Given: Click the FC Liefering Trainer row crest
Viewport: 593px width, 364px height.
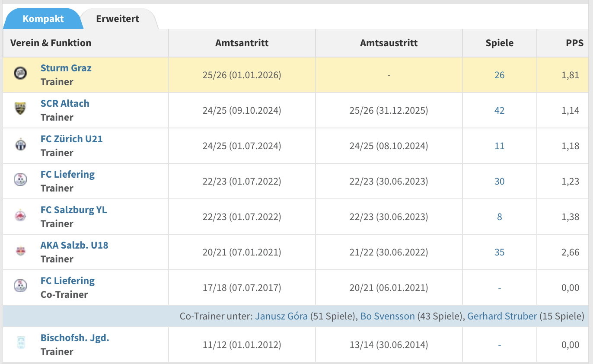Looking at the screenshot, I should click(x=20, y=179).
